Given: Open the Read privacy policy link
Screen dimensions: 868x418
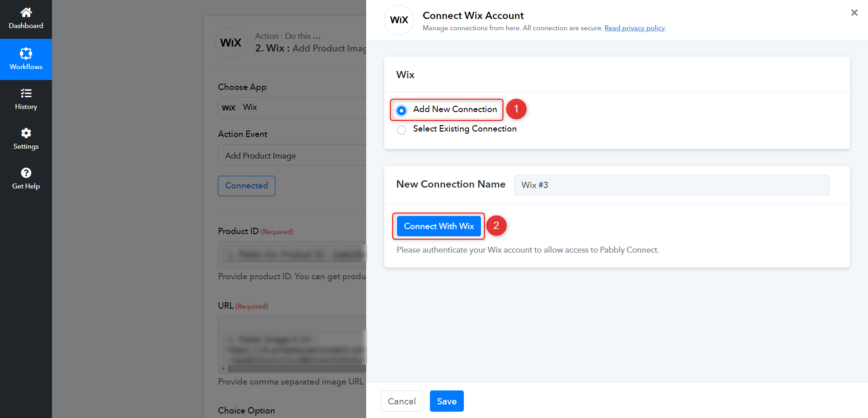Looking at the screenshot, I should click(634, 28).
